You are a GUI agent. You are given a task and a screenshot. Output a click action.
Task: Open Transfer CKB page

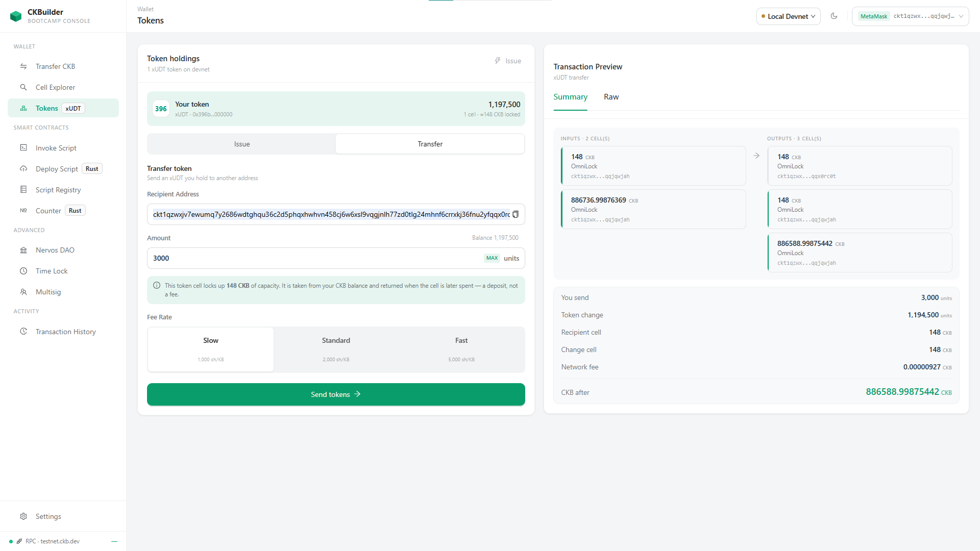coord(63,66)
